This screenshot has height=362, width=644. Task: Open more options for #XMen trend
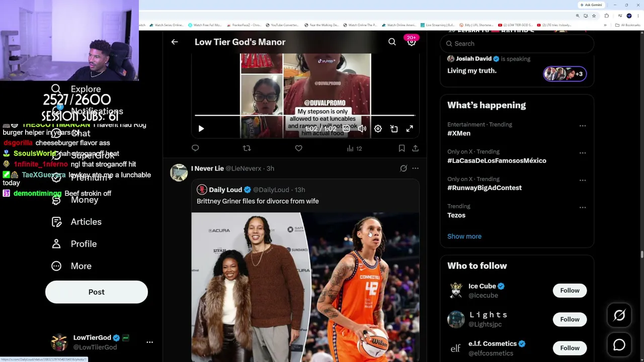583,125
